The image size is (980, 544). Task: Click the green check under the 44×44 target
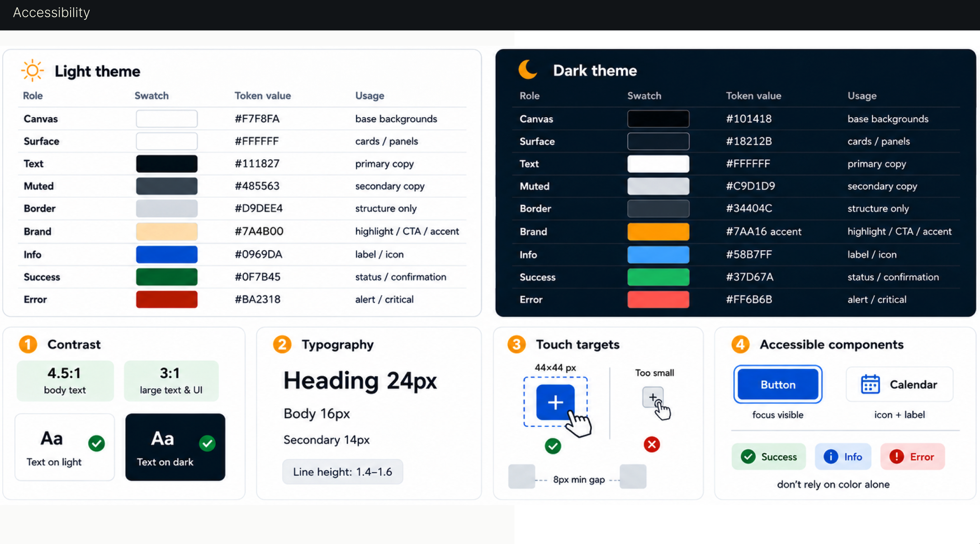click(x=553, y=446)
